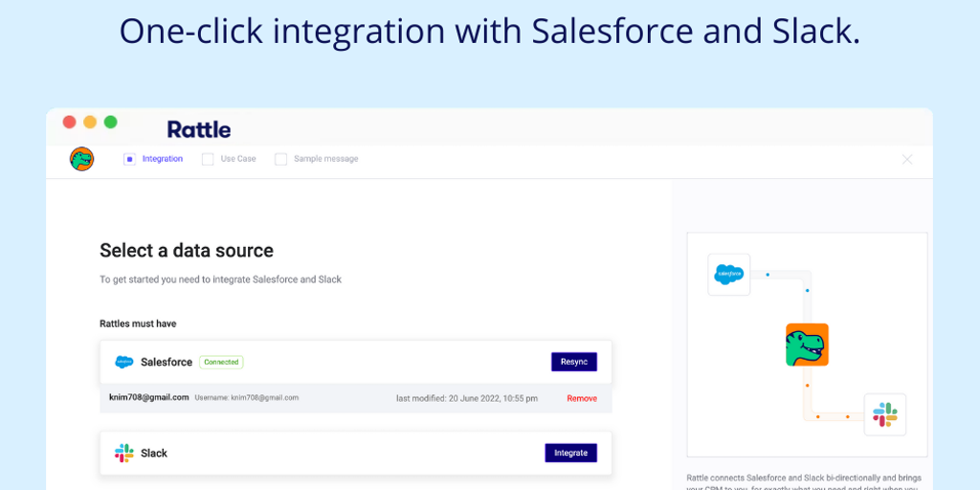Toggle the Use Case step checkbox

(x=208, y=159)
